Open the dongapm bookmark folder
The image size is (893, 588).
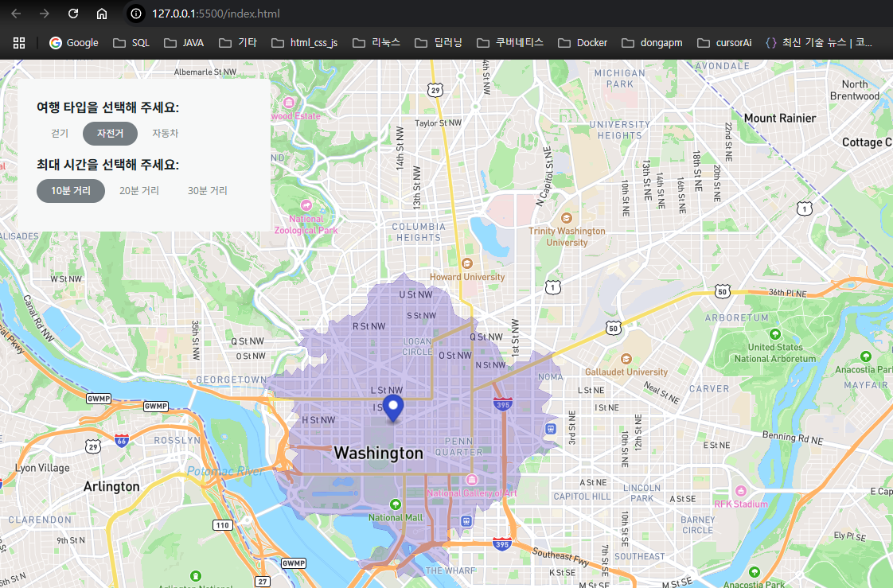(x=652, y=43)
